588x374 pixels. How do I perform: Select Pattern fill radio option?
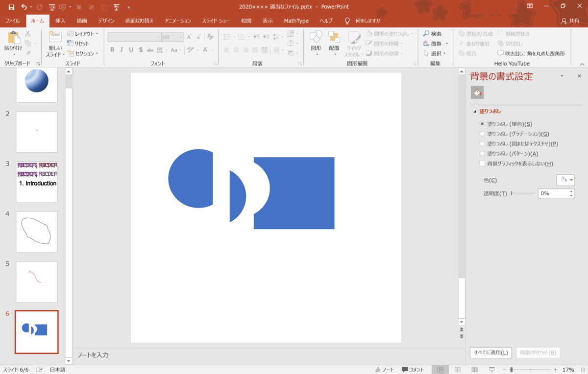pyautogui.click(x=483, y=154)
